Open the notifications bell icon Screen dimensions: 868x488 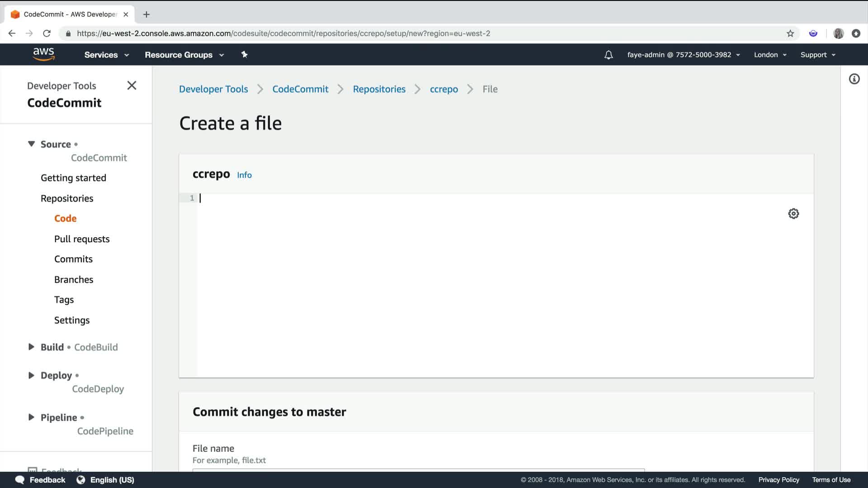tap(609, 55)
